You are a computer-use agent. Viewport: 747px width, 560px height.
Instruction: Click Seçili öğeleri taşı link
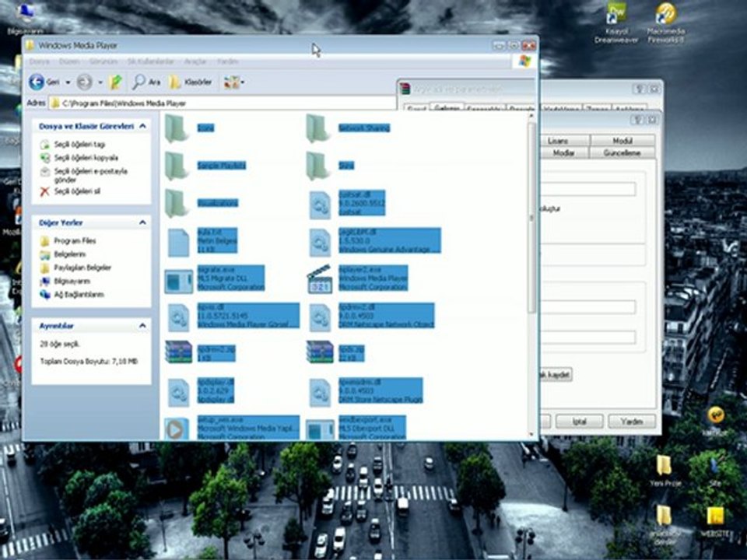(79, 145)
